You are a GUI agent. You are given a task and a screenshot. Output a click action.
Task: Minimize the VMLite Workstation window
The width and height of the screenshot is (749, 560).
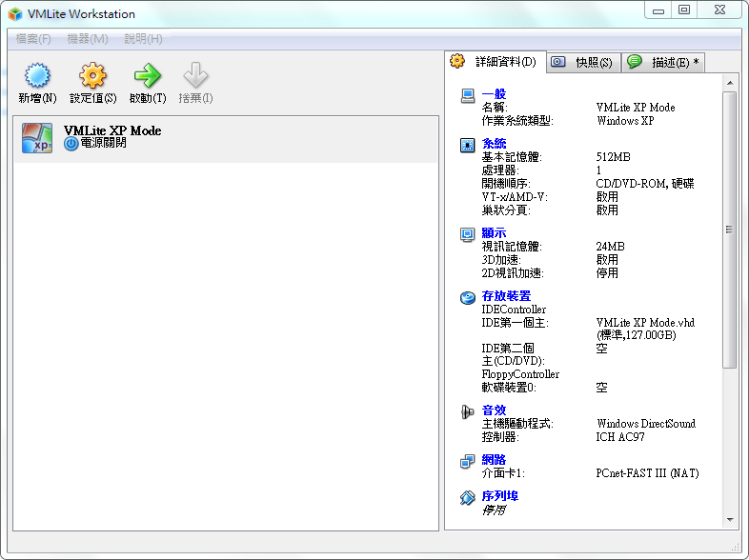pyautogui.click(x=658, y=10)
